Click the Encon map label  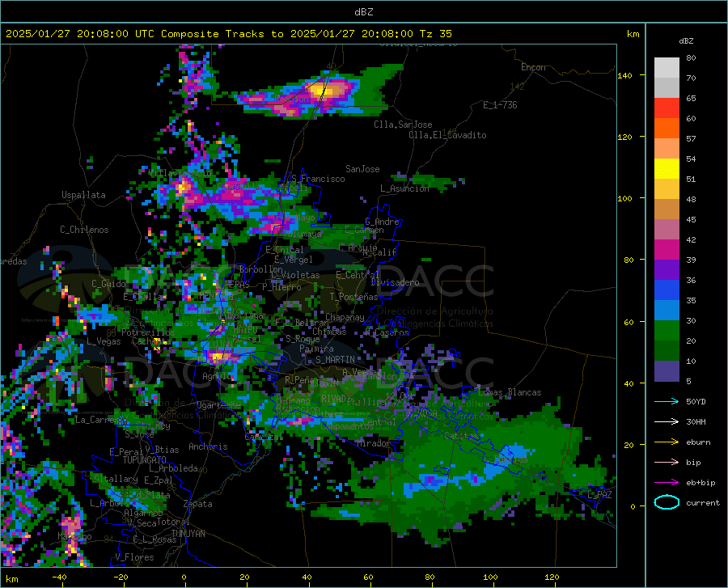tap(533, 67)
